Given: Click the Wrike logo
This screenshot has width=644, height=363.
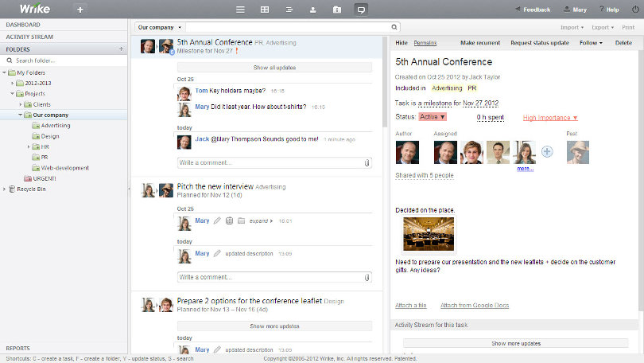Looking at the screenshot, I should tap(34, 9).
